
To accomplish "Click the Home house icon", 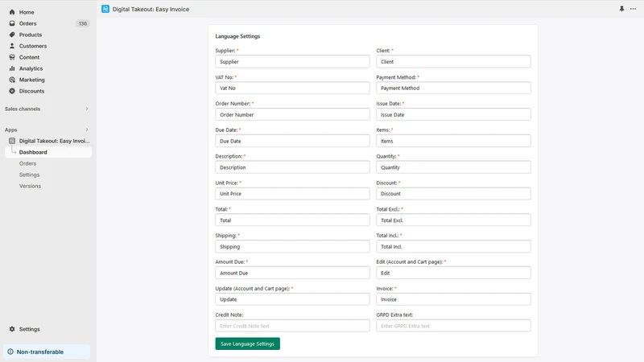I will tap(12, 12).
